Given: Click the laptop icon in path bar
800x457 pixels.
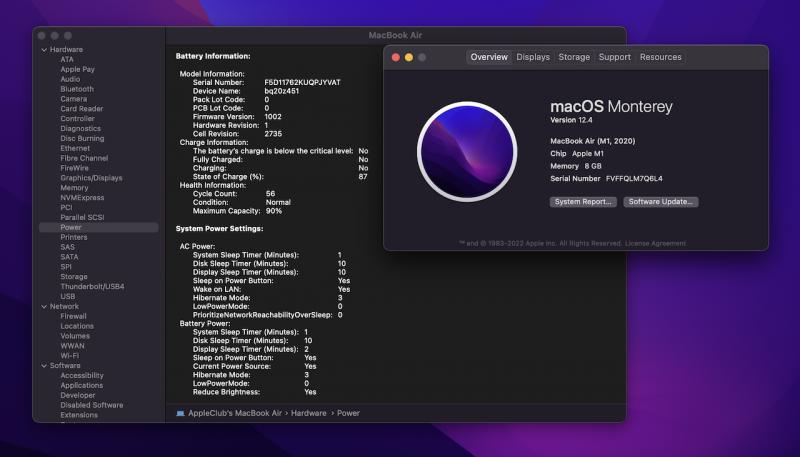Looking at the screenshot, I should [x=180, y=413].
